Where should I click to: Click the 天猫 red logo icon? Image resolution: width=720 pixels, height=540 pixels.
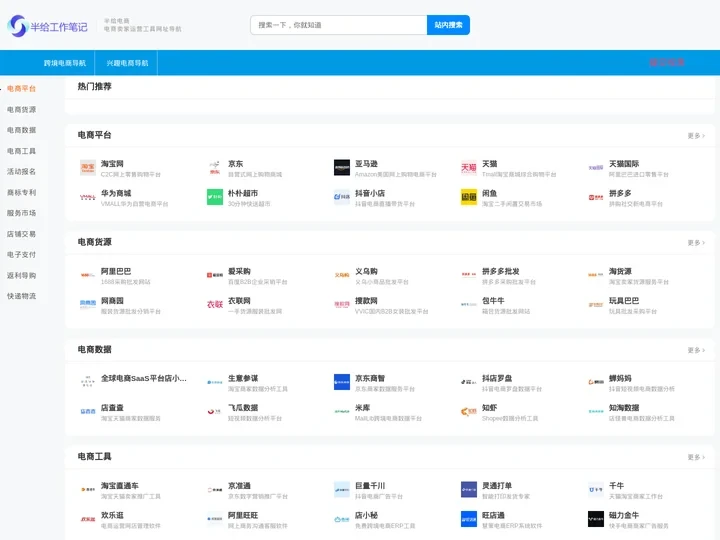click(469, 168)
